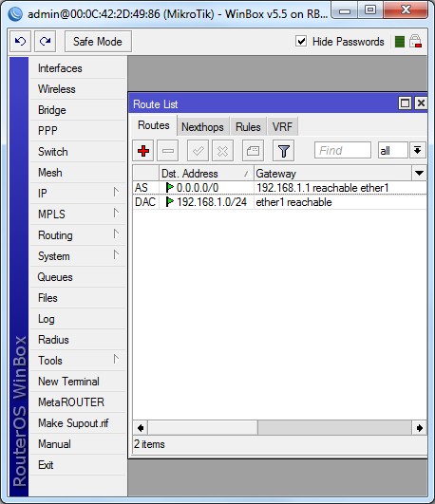The height and width of the screenshot is (504, 435).
Task: Open the Bridge menu
Action: pyautogui.click(x=78, y=110)
